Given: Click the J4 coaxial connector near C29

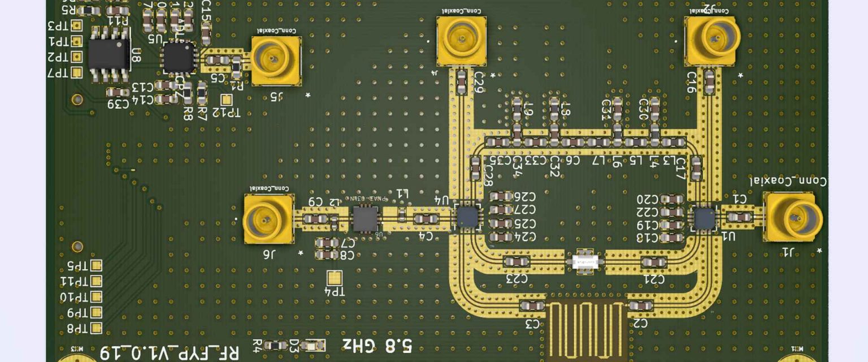Looking at the screenshot, I should tap(462, 40).
